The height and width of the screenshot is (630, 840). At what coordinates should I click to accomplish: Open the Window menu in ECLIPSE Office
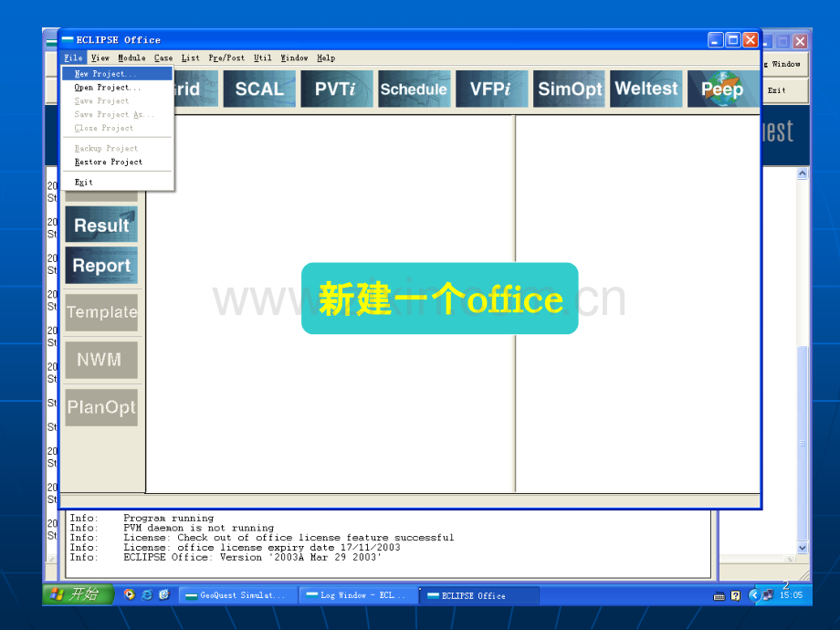click(294, 58)
